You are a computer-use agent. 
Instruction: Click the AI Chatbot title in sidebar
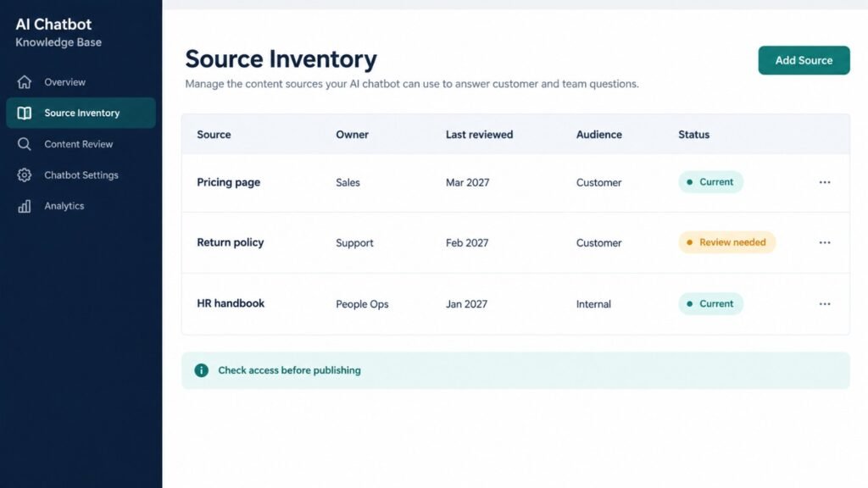point(53,25)
